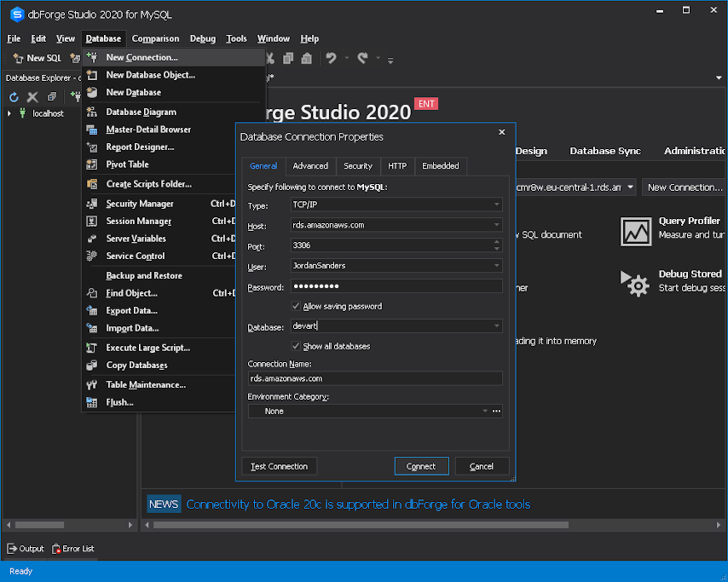Open the Tools menu

pos(236,38)
